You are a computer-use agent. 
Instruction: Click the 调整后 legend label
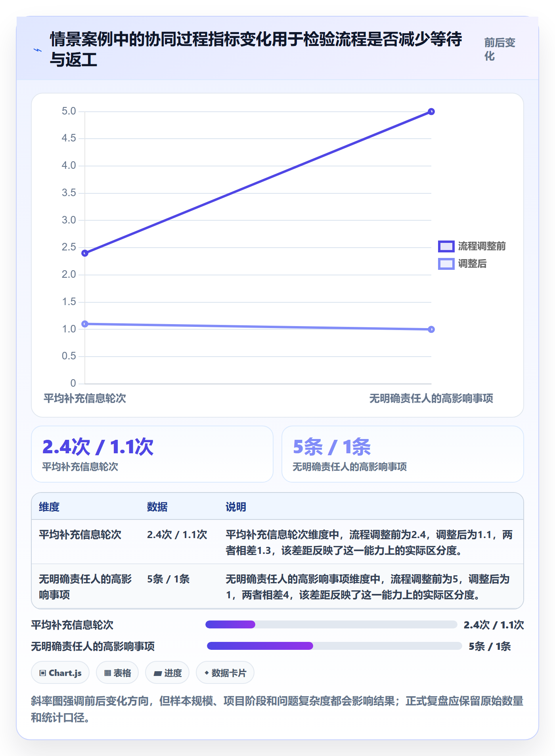click(x=472, y=263)
